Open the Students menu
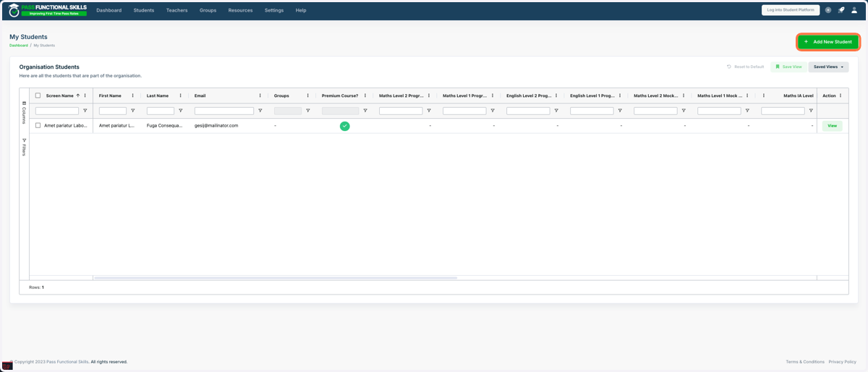 point(144,10)
